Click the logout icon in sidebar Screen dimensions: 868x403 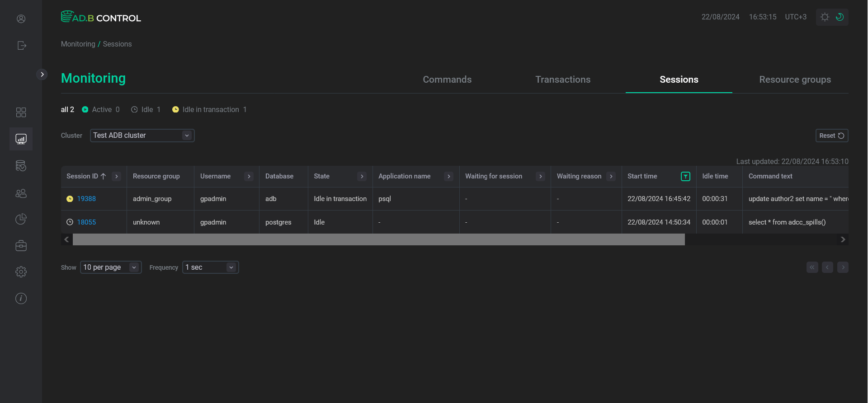[x=21, y=45]
